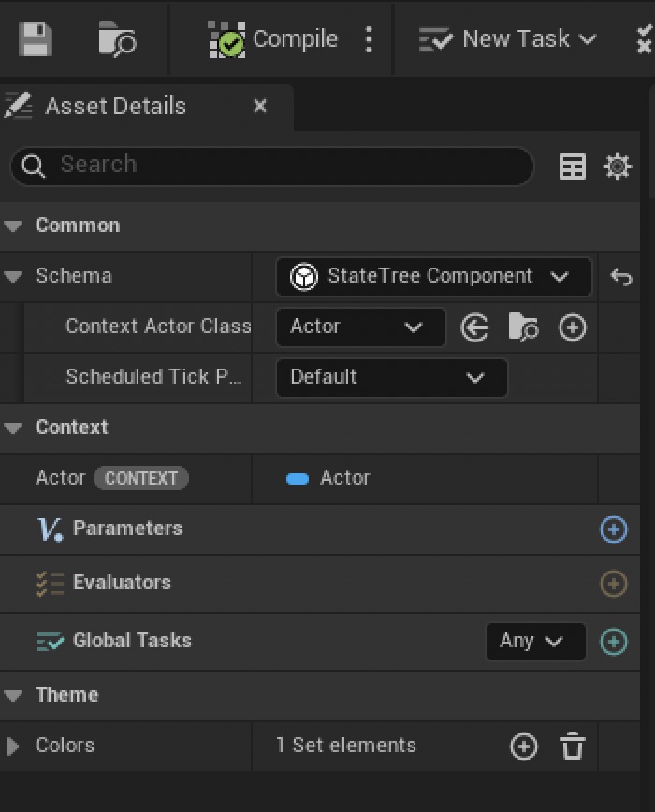Add a new Parameter with the plus icon

coord(613,529)
